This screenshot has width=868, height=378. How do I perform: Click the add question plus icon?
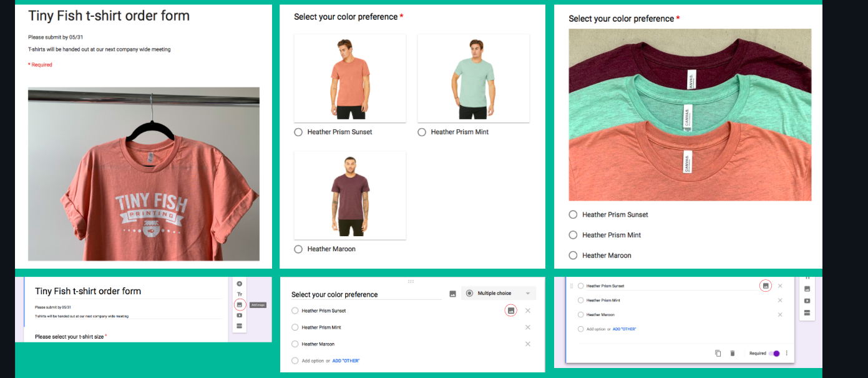coord(239,284)
